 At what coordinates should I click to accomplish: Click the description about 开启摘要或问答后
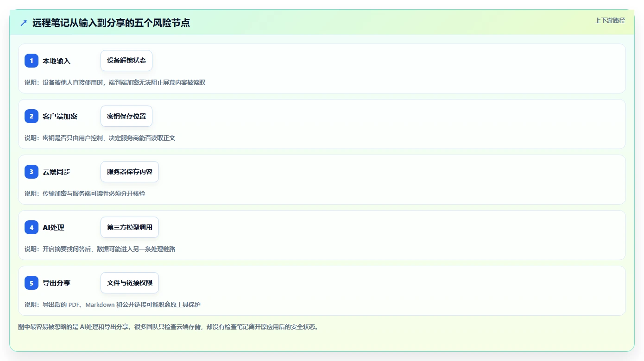point(100,249)
